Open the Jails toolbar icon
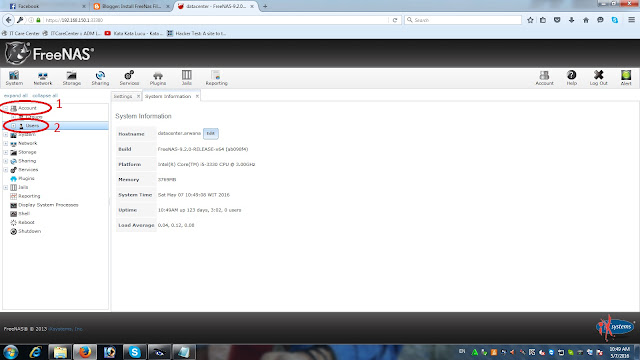 pos(187,78)
